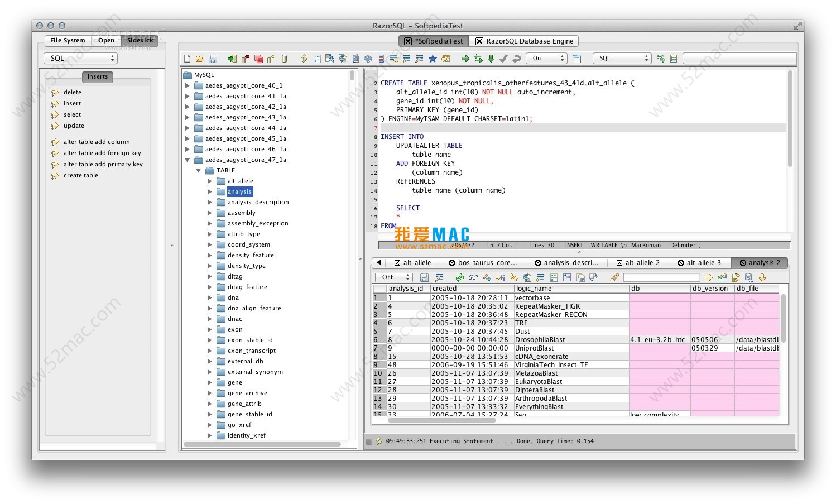
Task: Click the blue star bookmark icon
Action: [433, 59]
